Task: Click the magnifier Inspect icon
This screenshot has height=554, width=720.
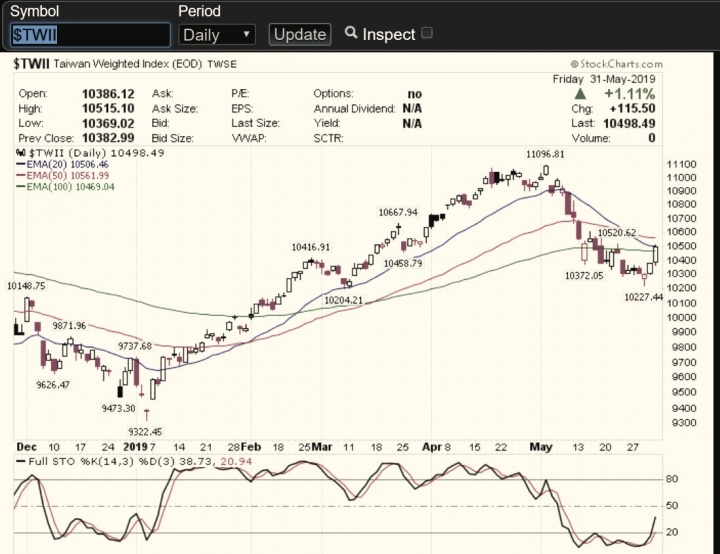Action: click(x=351, y=33)
